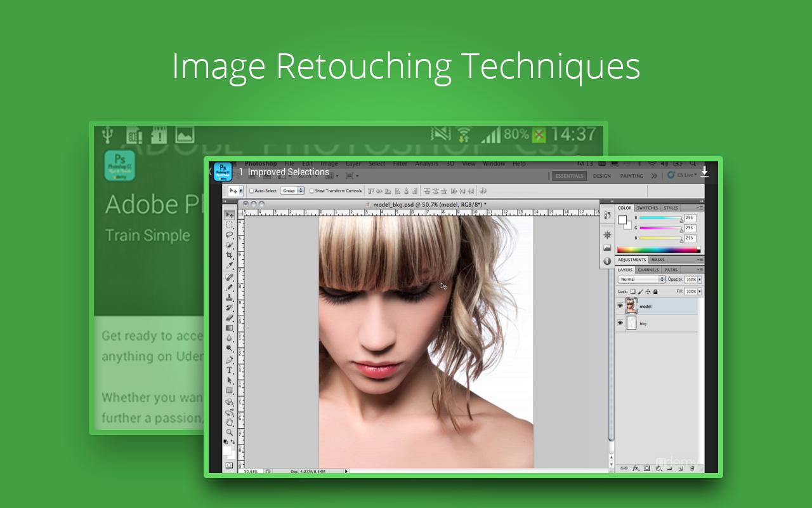Screen dimensions: 812x508
Task: Switch to the Swatches tab
Action: click(648, 208)
